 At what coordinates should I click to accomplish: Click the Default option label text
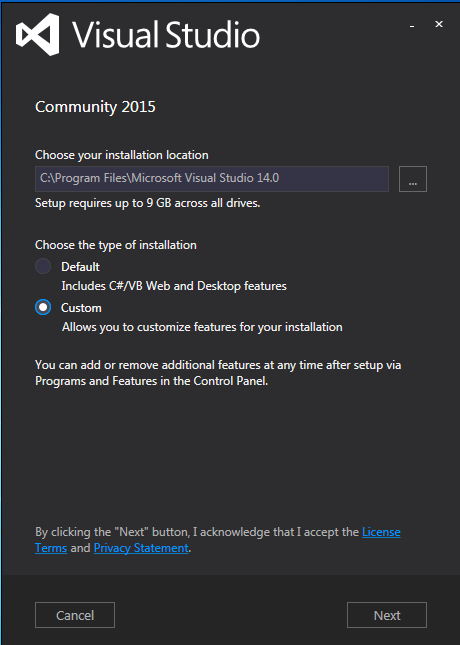(x=80, y=267)
